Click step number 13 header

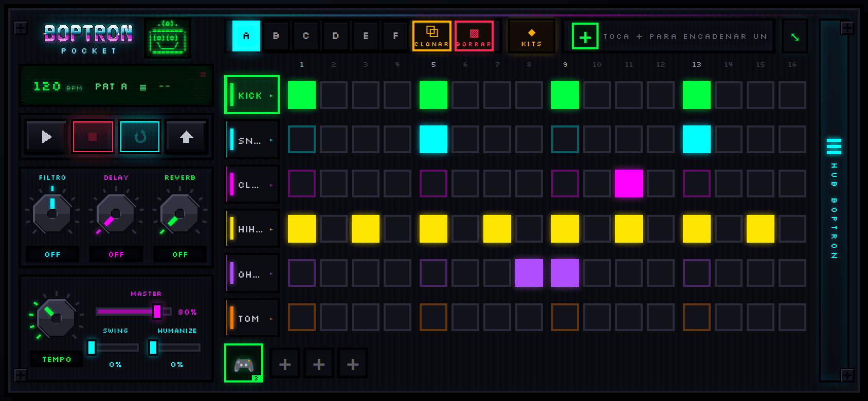tap(697, 64)
